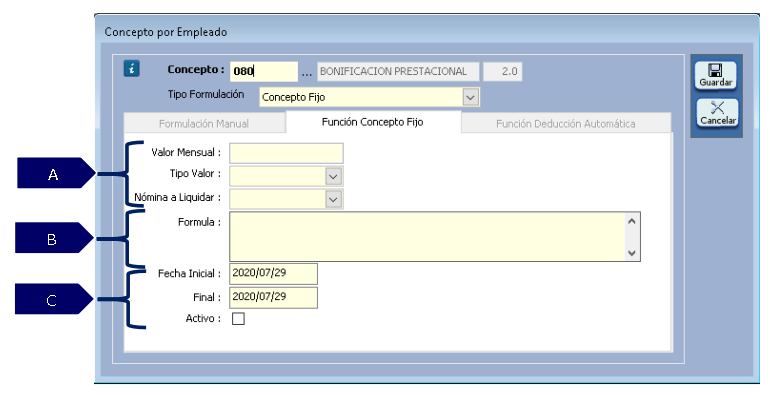Click the BONIFICACION PRESTACIONAL description field
The image size is (770, 395).
point(398,72)
